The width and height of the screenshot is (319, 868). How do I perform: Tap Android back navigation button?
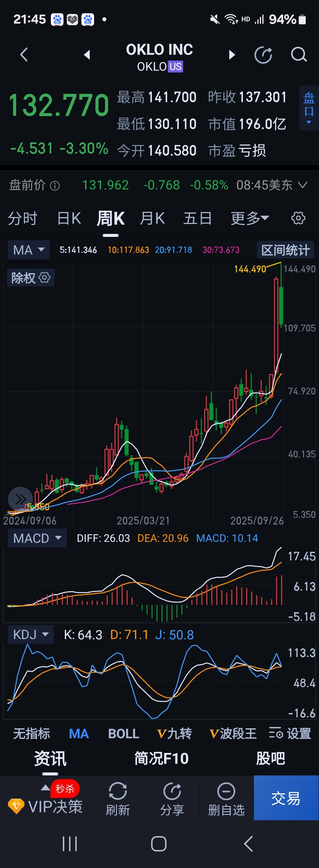[248, 844]
